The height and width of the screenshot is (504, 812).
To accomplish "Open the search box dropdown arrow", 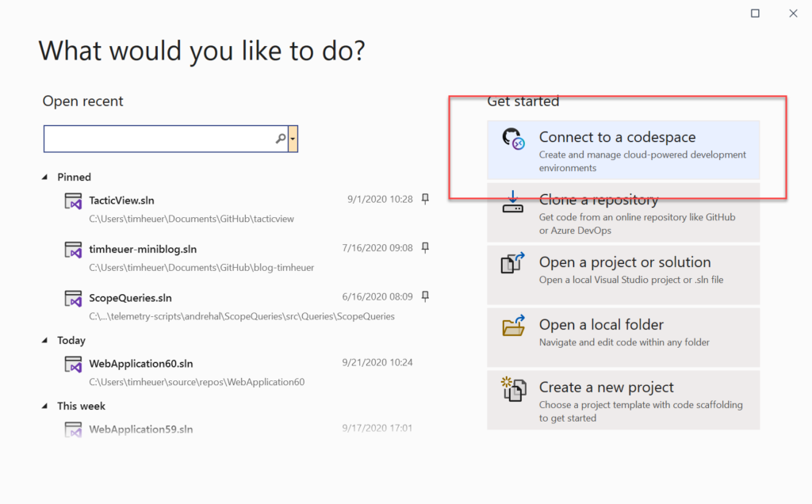I will [x=293, y=139].
